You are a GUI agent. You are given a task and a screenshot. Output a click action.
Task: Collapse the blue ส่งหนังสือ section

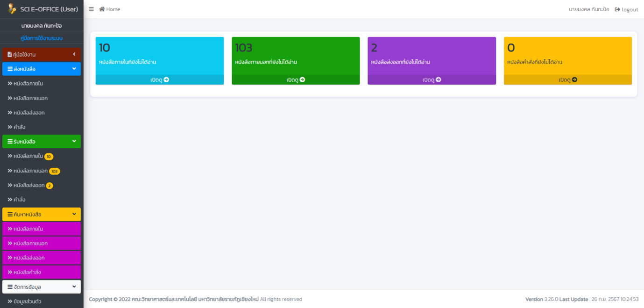tap(74, 69)
